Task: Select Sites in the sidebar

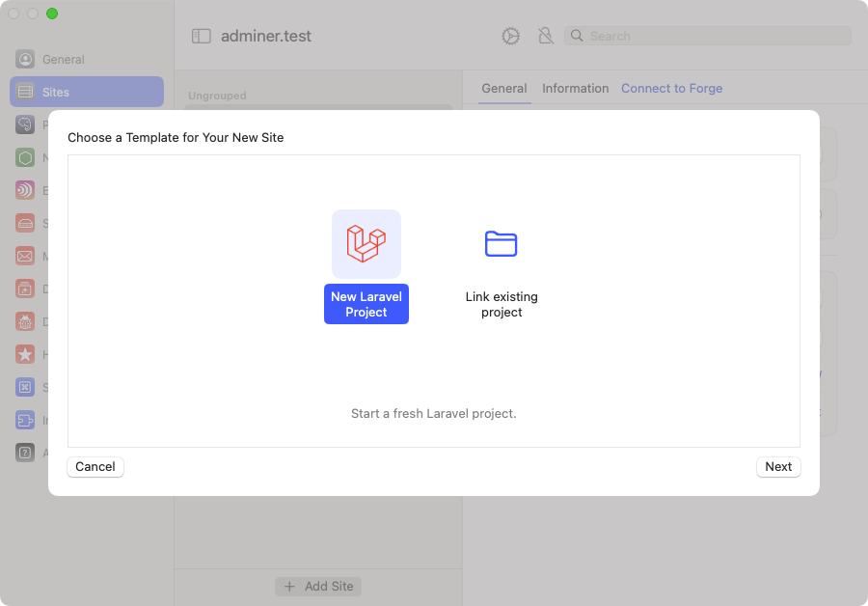Action: click(86, 92)
